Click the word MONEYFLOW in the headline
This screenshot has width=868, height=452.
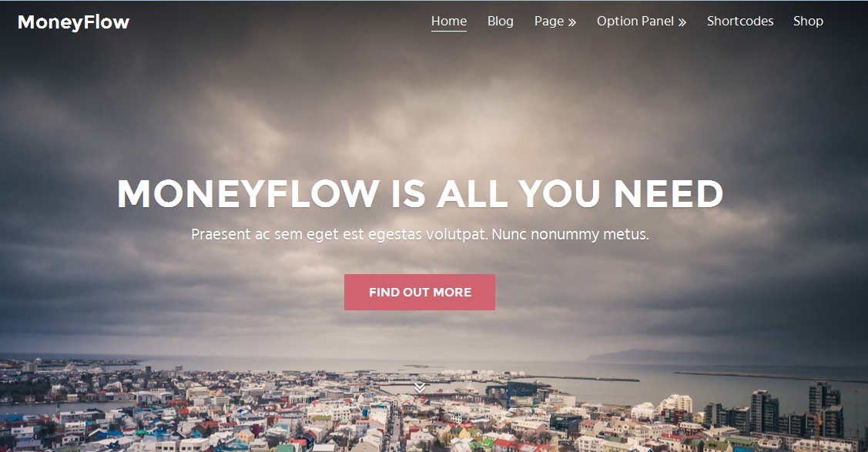248,193
